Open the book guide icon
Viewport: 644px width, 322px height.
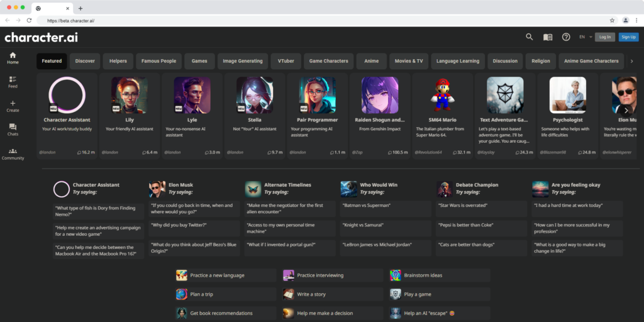click(548, 37)
